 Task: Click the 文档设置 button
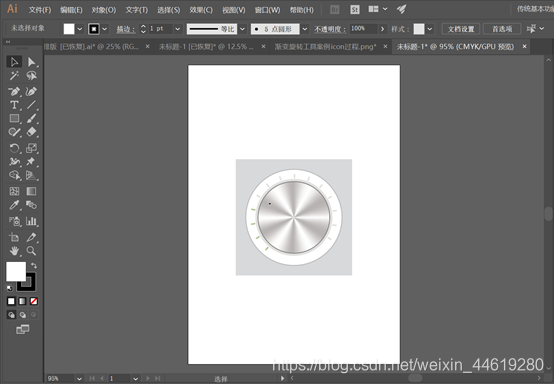pyautogui.click(x=461, y=29)
